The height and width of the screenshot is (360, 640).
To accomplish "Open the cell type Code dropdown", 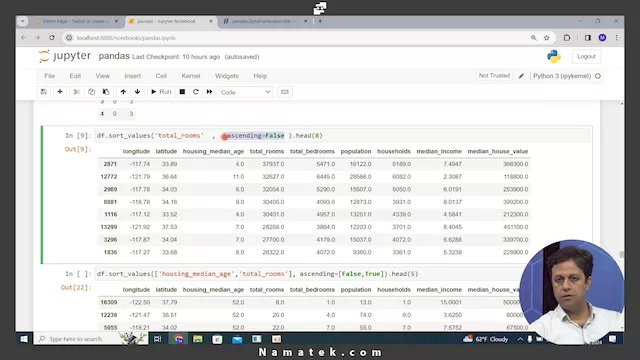I will [x=246, y=92].
